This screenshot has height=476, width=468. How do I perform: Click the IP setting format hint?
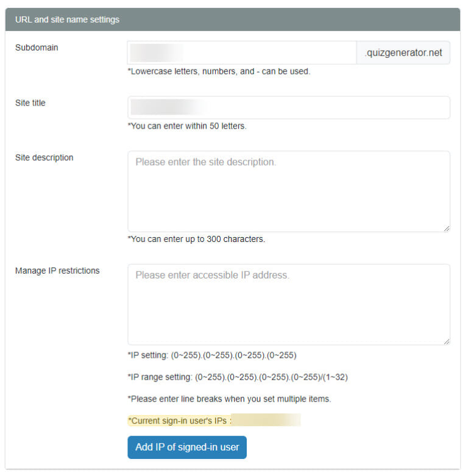tap(212, 355)
